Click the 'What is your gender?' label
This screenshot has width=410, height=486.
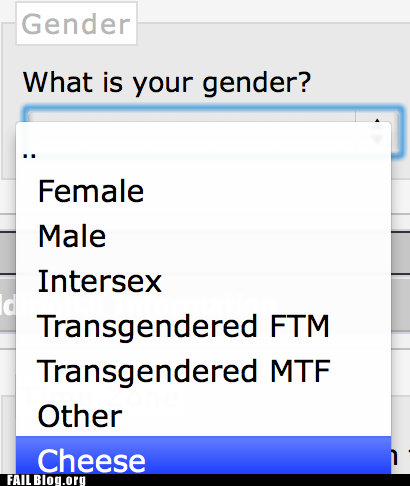coord(167,83)
